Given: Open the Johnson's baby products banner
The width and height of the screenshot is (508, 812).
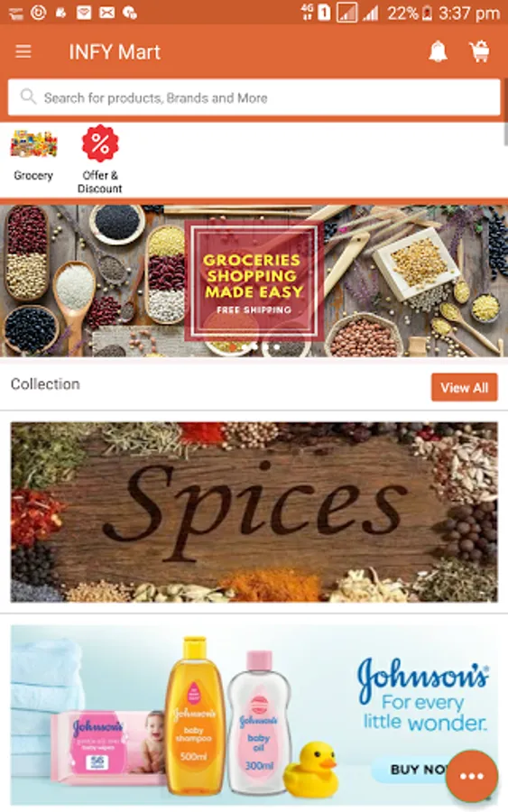Looking at the screenshot, I should click(254, 715).
